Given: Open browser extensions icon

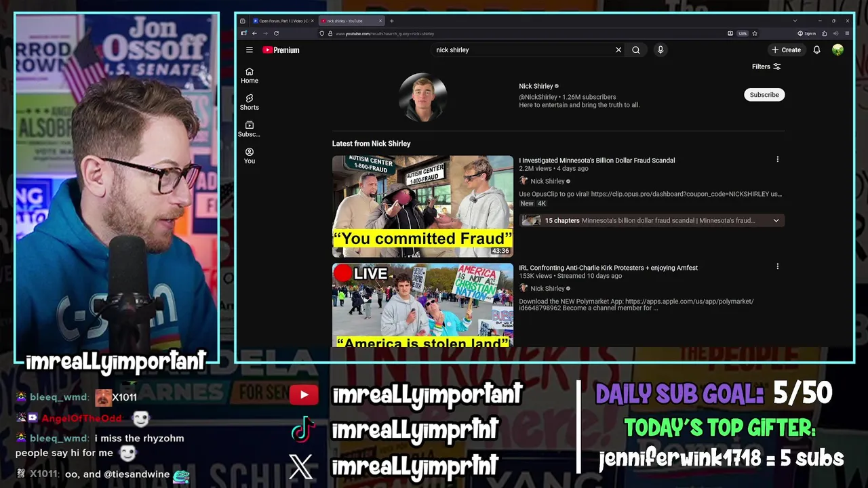Looking at the screenshot, I should 825,33.
